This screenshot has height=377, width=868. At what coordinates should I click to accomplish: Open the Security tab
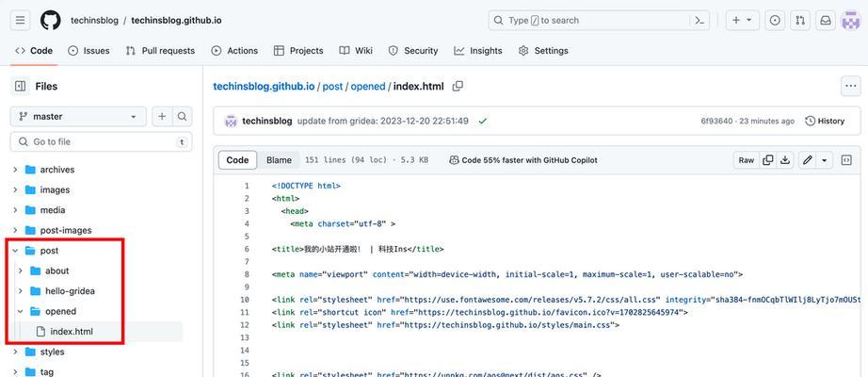[x=413, y=51]
